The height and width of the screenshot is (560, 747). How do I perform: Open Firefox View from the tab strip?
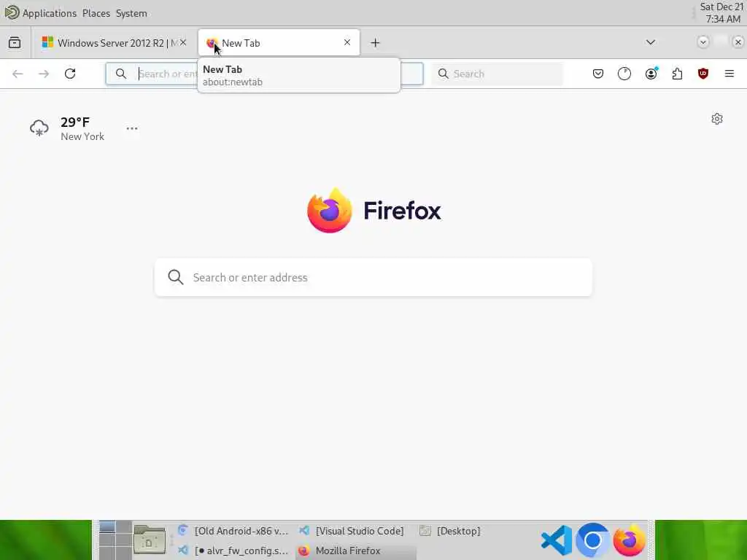pos(15,43)
